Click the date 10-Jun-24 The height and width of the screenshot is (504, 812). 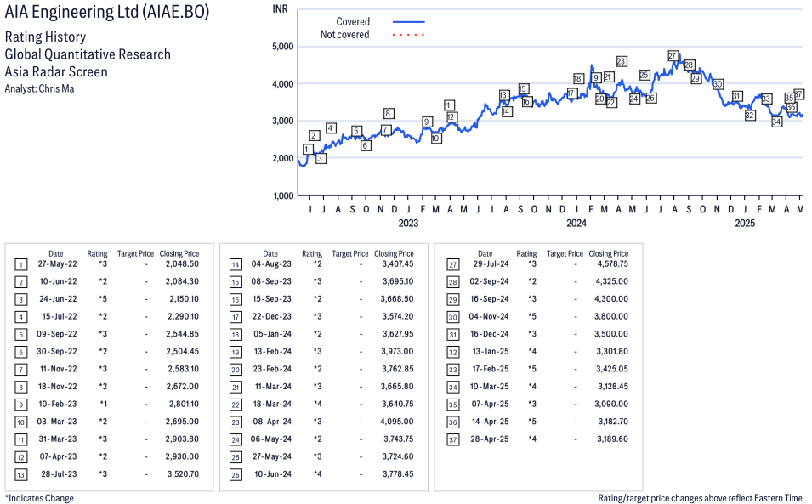[273, 474]
